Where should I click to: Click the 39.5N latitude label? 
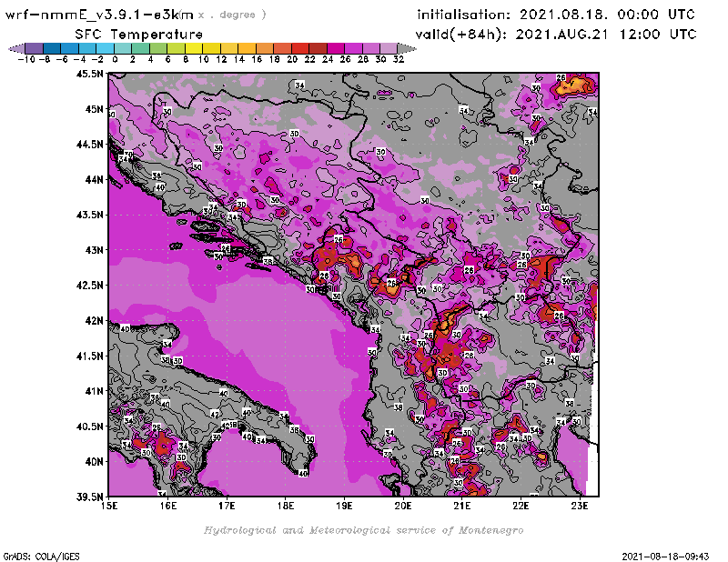[x=89, y=497]
